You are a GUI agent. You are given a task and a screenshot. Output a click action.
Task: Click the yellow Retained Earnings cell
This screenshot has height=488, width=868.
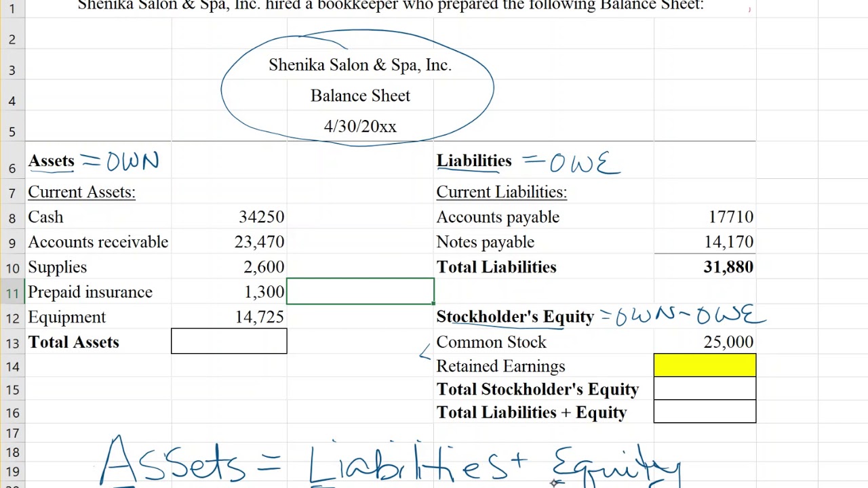705,365
